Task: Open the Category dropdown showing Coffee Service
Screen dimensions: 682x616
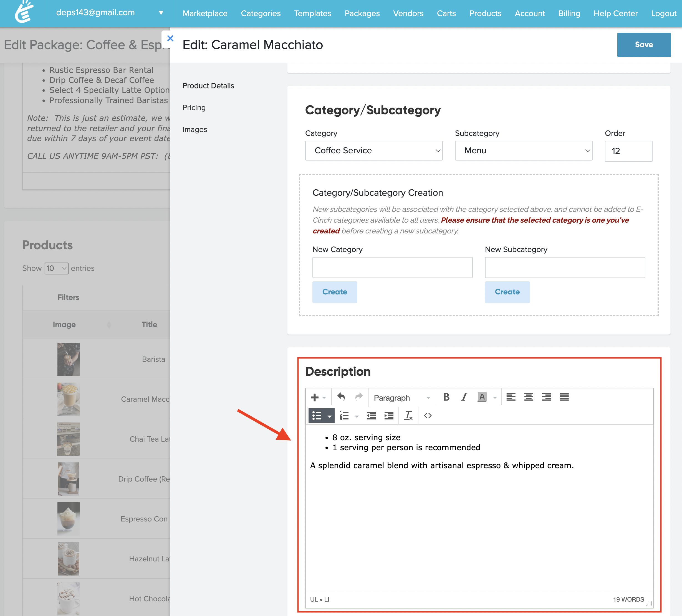Action: (x=373, y=151)
